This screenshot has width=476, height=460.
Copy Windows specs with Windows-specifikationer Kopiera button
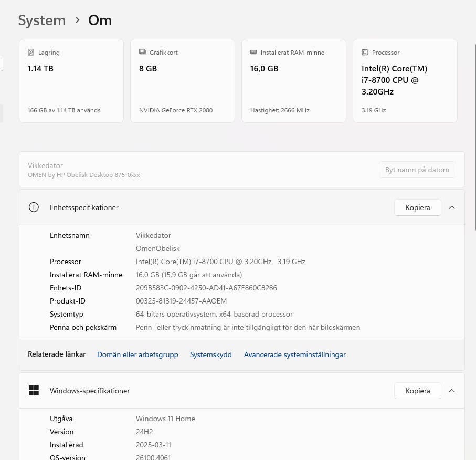click(417, 391)
